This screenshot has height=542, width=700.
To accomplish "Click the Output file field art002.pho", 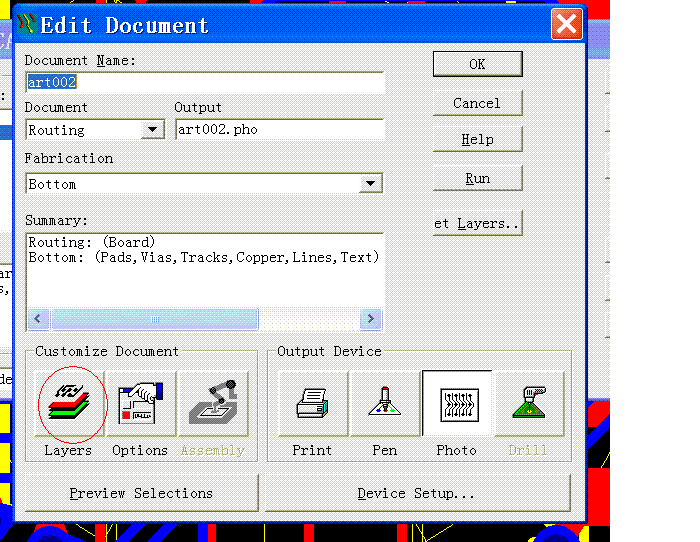I will coord(280,129).
